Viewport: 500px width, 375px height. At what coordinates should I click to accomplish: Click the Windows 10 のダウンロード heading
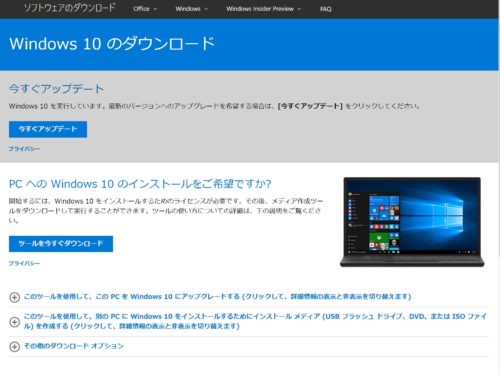112,44
